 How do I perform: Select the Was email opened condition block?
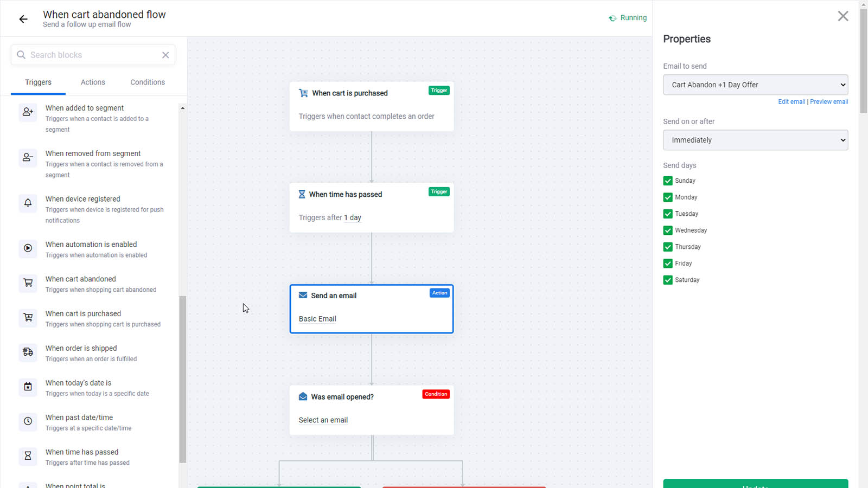pos(372,410)
